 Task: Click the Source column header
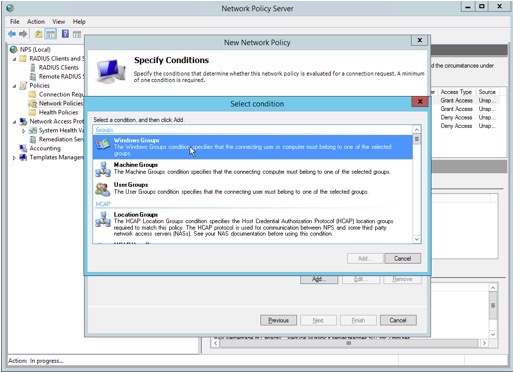tap(487, 92)
